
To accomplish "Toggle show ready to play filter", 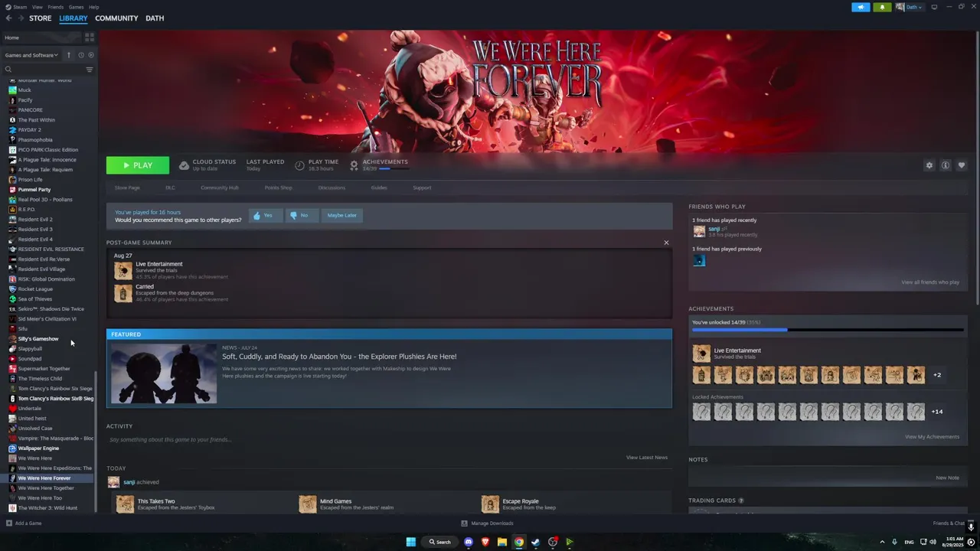I will click(91, 55).
